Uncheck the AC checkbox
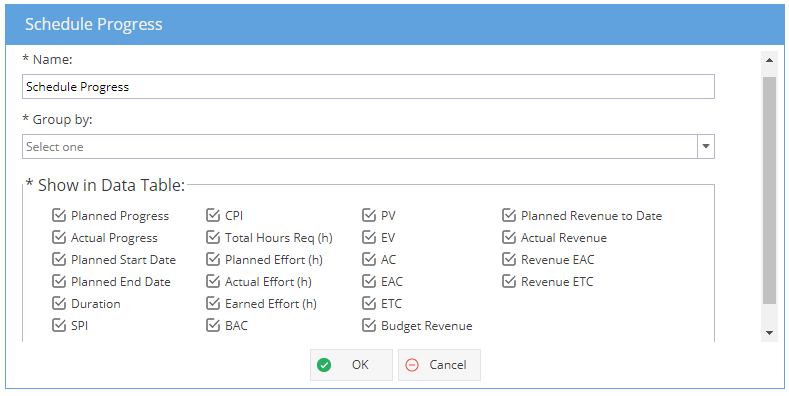The image size is (789, 396). pos(369,260)
